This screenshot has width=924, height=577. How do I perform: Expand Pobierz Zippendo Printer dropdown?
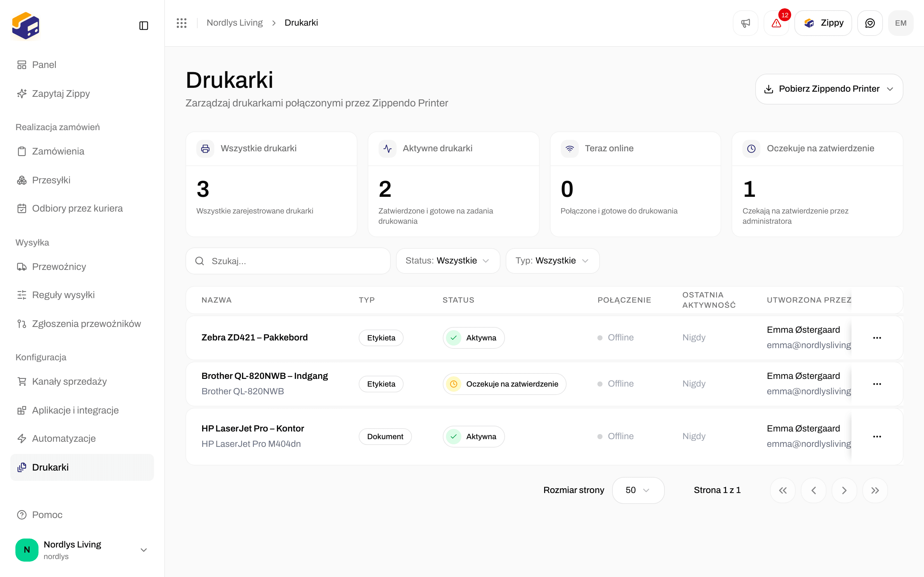point(829,89)
